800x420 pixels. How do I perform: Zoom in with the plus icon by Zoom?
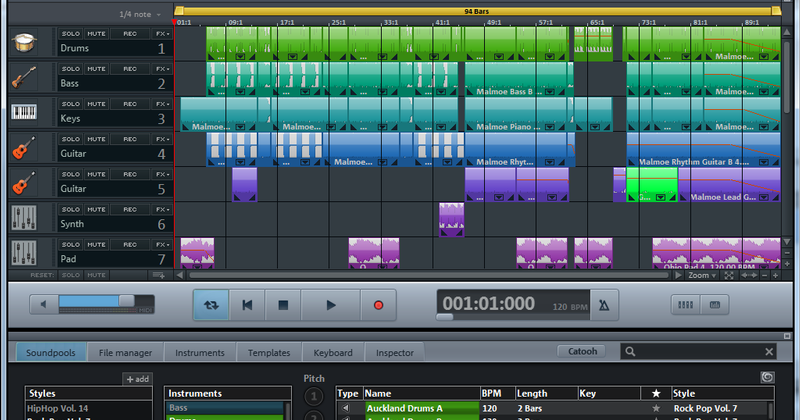coord(776,276)
